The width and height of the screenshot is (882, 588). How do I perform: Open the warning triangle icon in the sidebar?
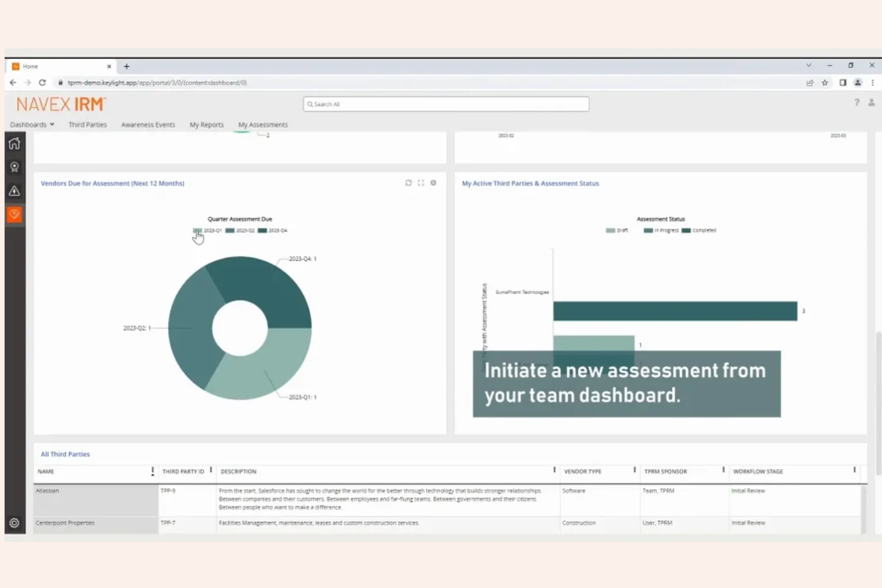pos(14,191)
